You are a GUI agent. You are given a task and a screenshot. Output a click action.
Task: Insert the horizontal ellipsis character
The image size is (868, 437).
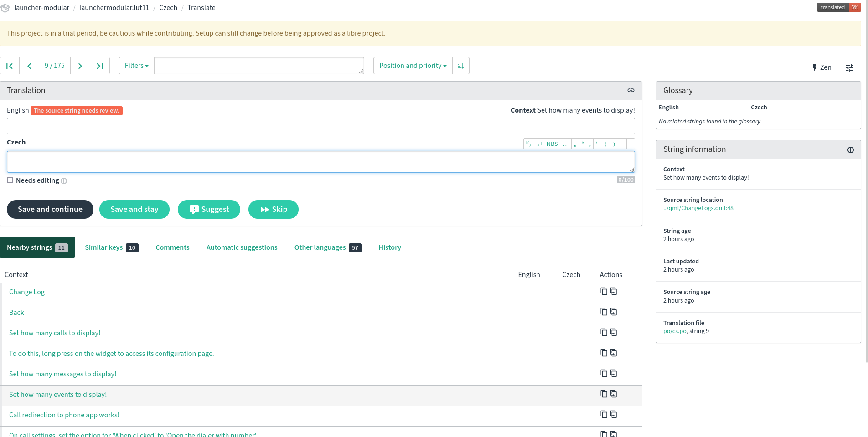(566, 144)
